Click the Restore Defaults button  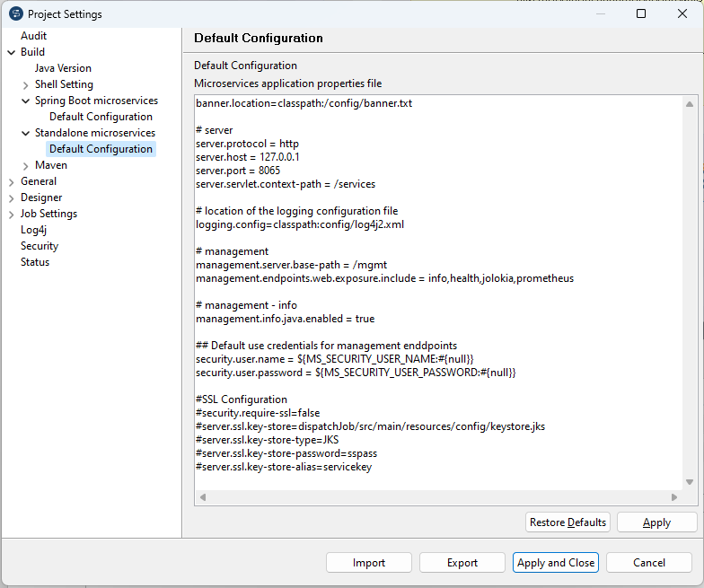[568, 522]
